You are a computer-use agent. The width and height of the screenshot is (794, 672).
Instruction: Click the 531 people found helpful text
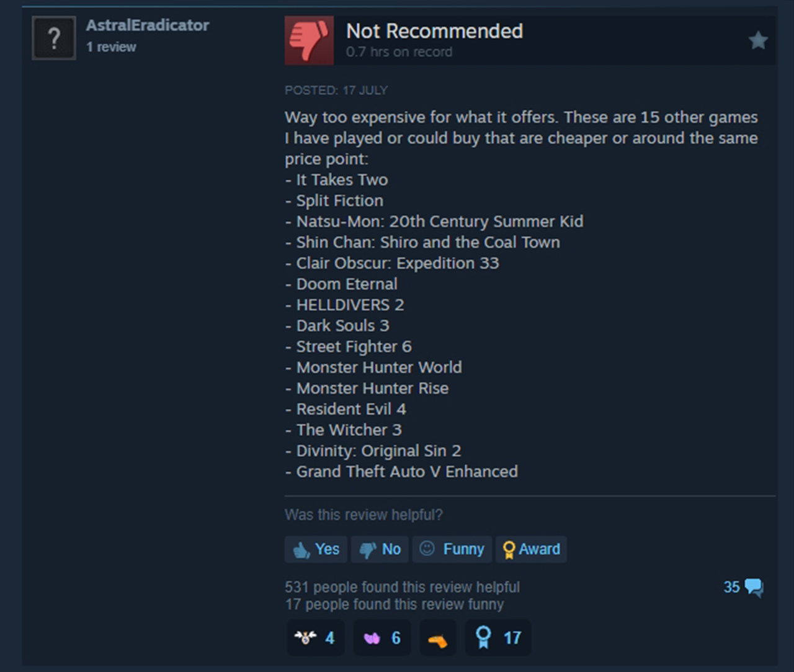click(402, 587)
